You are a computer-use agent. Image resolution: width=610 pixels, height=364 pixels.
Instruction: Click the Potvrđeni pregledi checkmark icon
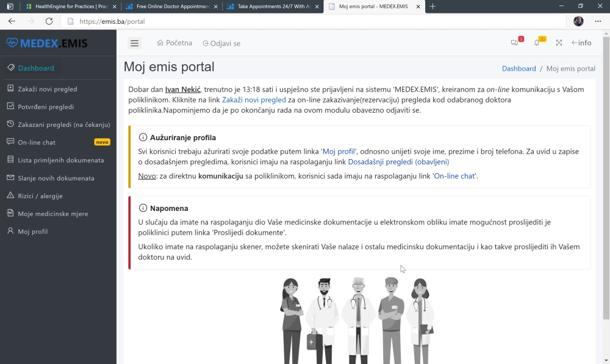tap(10, 106)
